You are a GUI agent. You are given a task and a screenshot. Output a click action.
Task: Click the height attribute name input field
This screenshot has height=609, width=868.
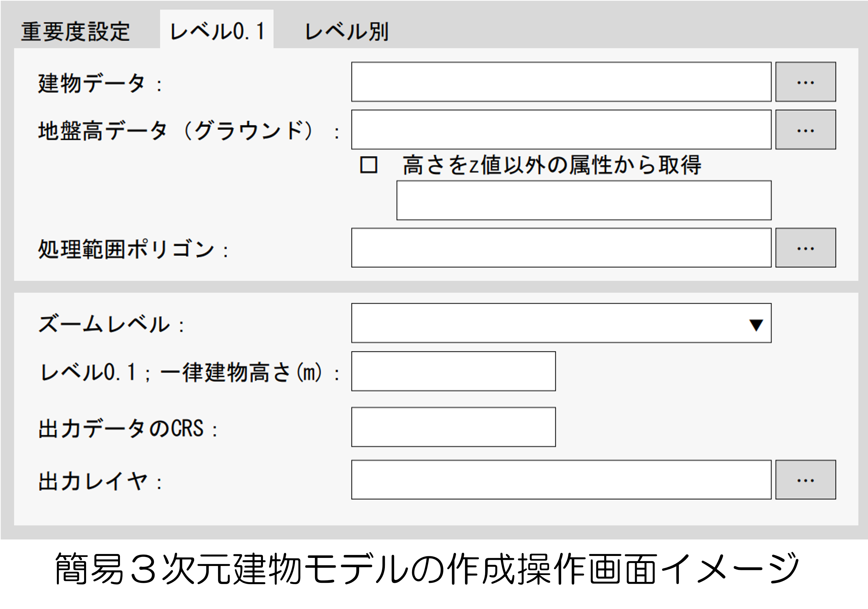click(x=584, y=200)
